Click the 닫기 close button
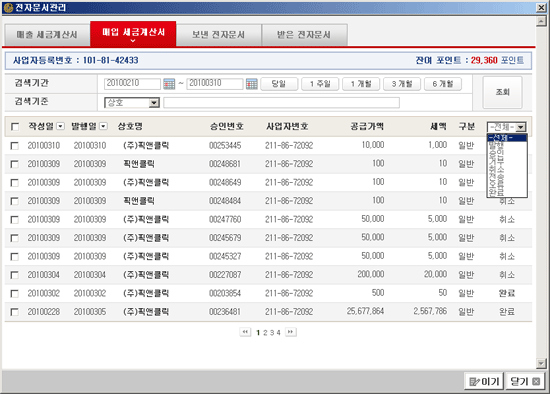The width and height of the screenshot is (550, 394). 525,381
